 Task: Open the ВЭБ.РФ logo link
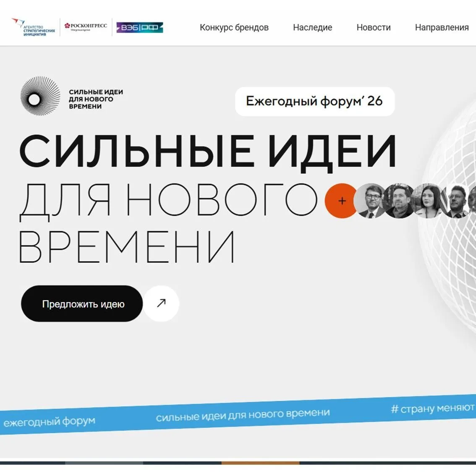coord(140,28)
